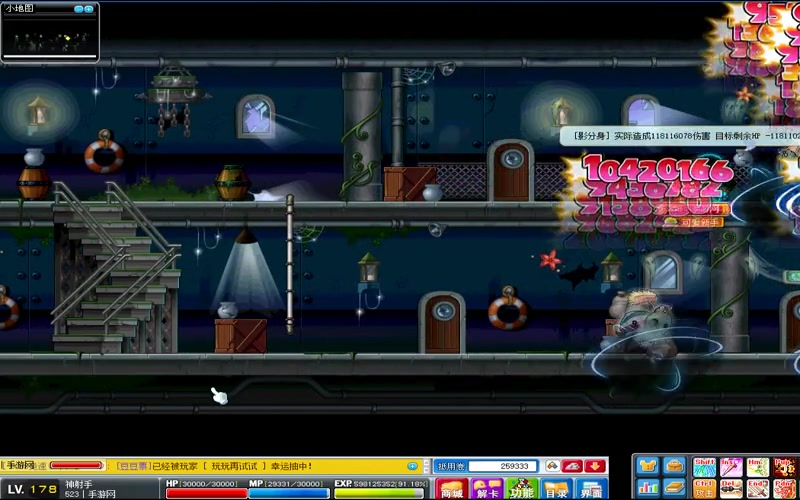
Task: Click the blue MP bar
Action: coord(289,493)
